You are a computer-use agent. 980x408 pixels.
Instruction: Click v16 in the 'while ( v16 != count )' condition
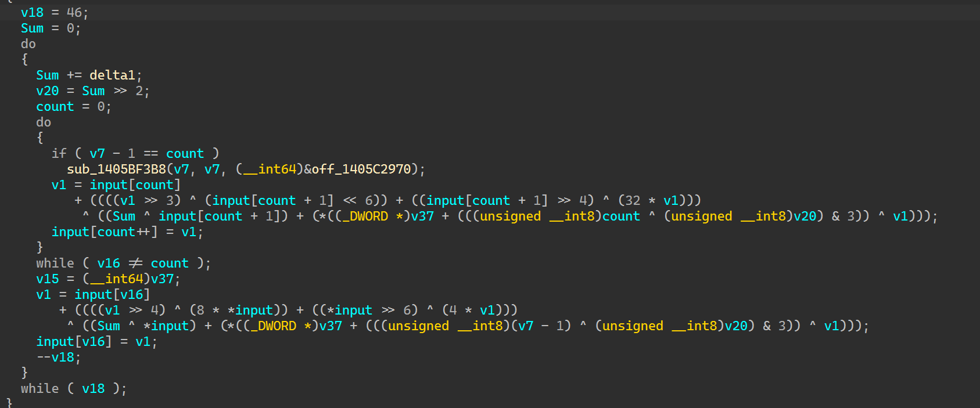(x=109, y=263)
